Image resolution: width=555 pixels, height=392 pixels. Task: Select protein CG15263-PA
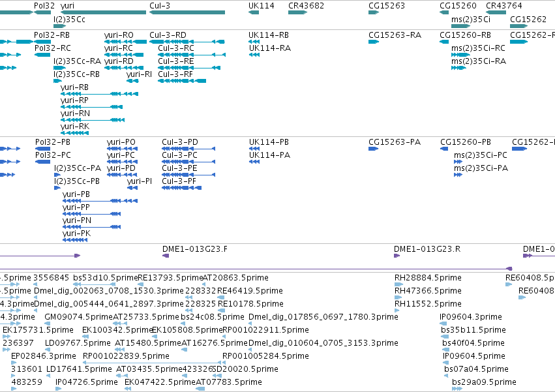click(395, 142)
